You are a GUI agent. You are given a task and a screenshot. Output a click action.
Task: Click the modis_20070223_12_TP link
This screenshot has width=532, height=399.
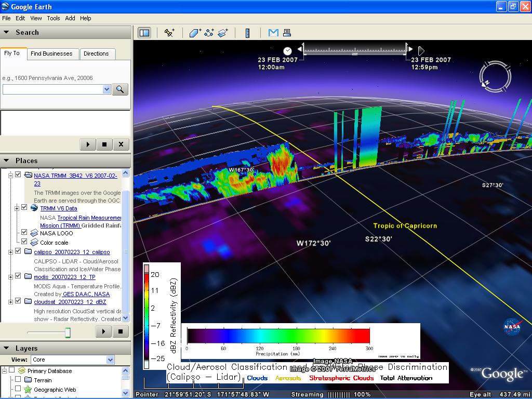point(65,277)
